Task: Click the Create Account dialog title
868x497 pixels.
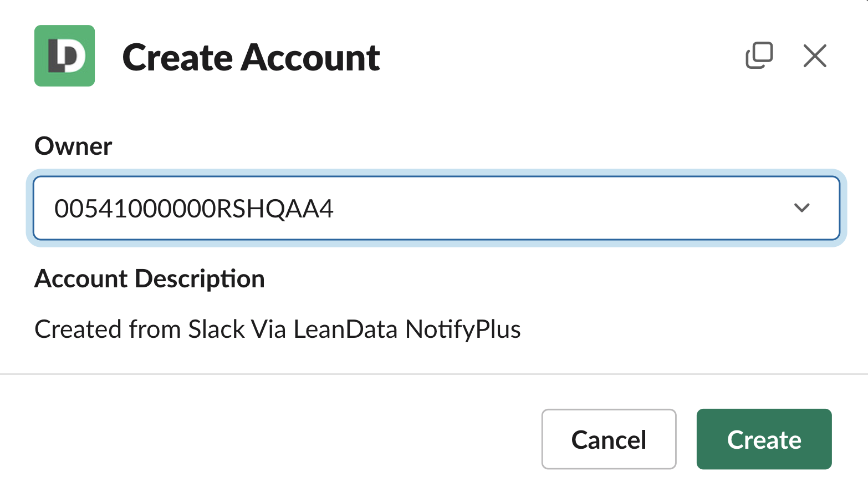Action: (251, 58)
